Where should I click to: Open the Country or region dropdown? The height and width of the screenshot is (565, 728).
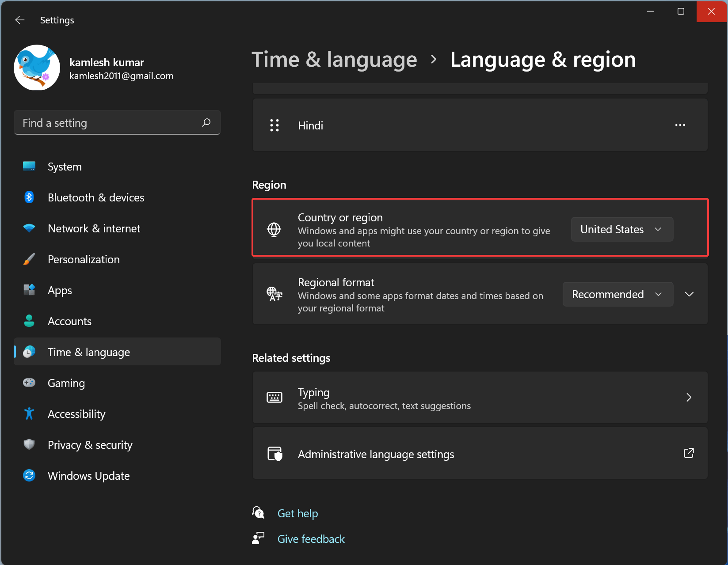click(622, 229)
